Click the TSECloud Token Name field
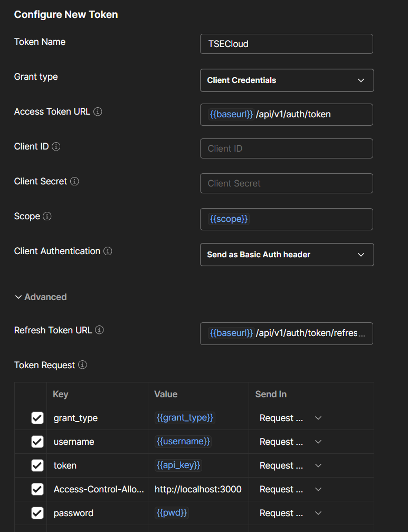408x532 pixels. click(x=287, y=44)
